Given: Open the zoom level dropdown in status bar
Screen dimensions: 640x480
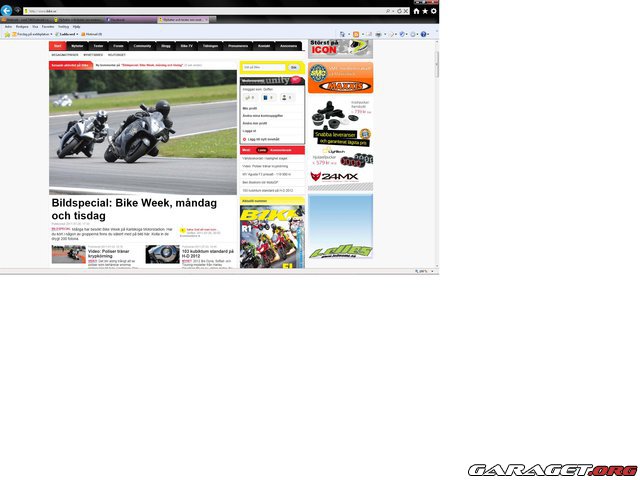Looking at the screenshot, I should pyautogui.click(x=424, y=271).
